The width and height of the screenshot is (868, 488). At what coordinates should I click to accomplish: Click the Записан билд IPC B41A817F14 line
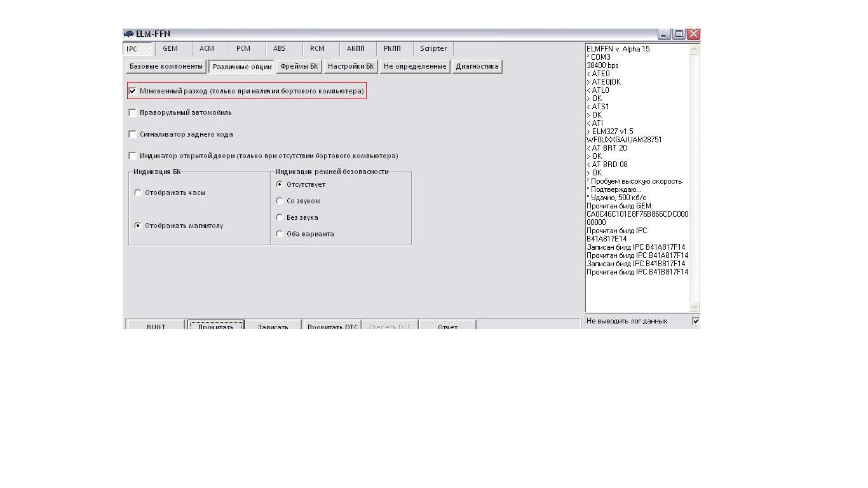tap(636, 247)
